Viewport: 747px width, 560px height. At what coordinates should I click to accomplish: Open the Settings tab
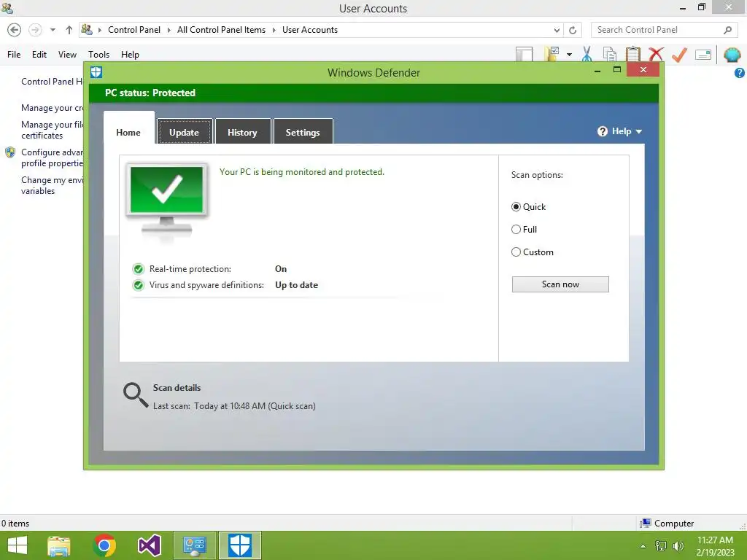pyautogui.click(x=303, y=132)
